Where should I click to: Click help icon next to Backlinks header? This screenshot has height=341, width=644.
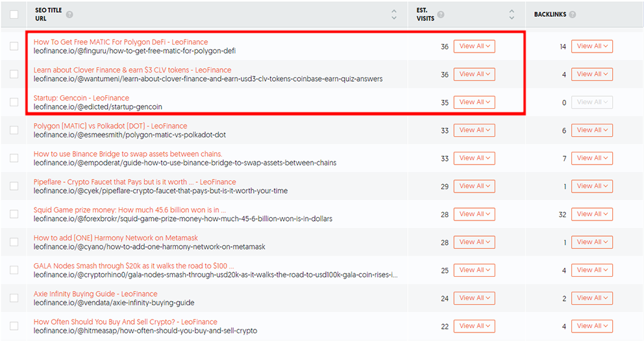[572, 14]
